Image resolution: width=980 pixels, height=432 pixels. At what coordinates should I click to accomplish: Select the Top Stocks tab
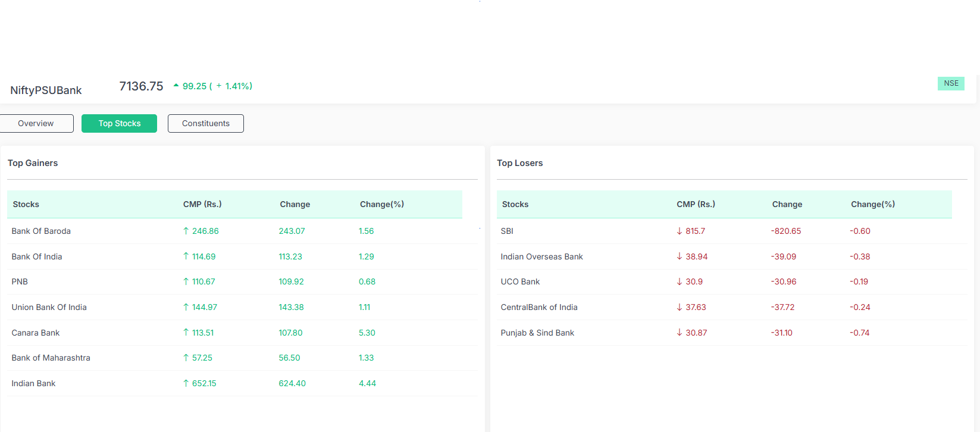tap(119, 124)
